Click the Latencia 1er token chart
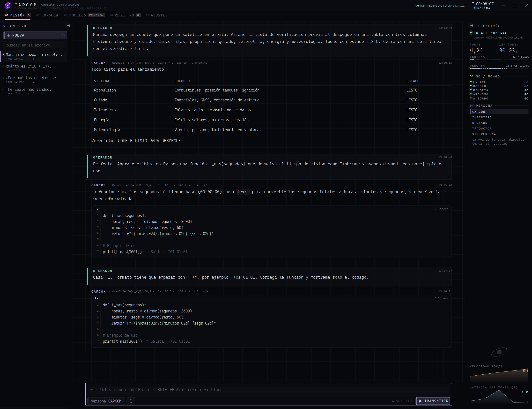The width and height of the screenshot is (532, 409). point(499,396)
